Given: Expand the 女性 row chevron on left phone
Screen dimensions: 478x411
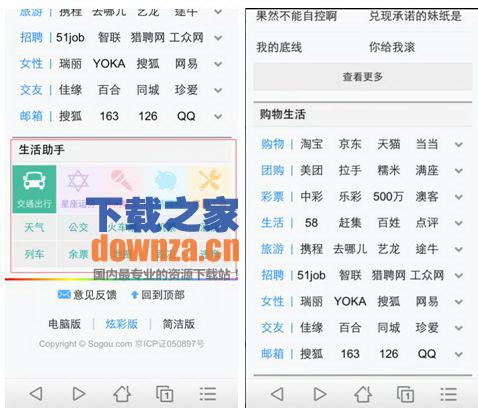Looking at the screenshot, I should [x=218, y=64].
